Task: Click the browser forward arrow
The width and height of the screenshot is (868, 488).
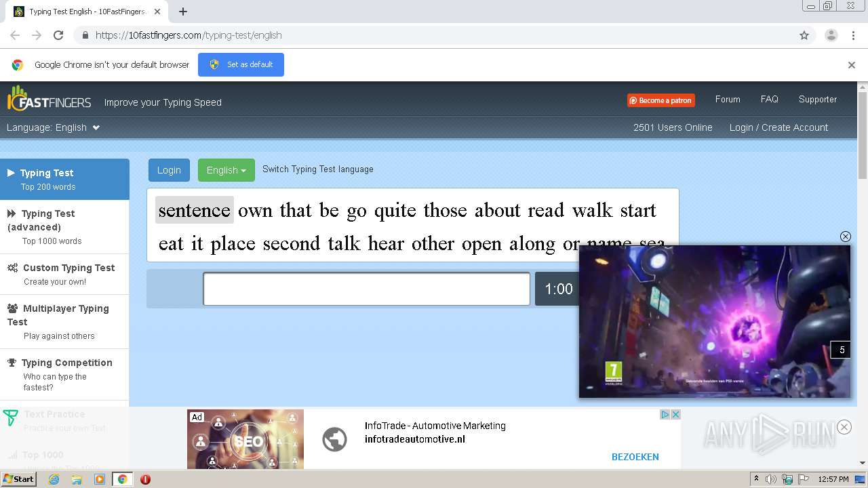Action: tap(37, 35)
